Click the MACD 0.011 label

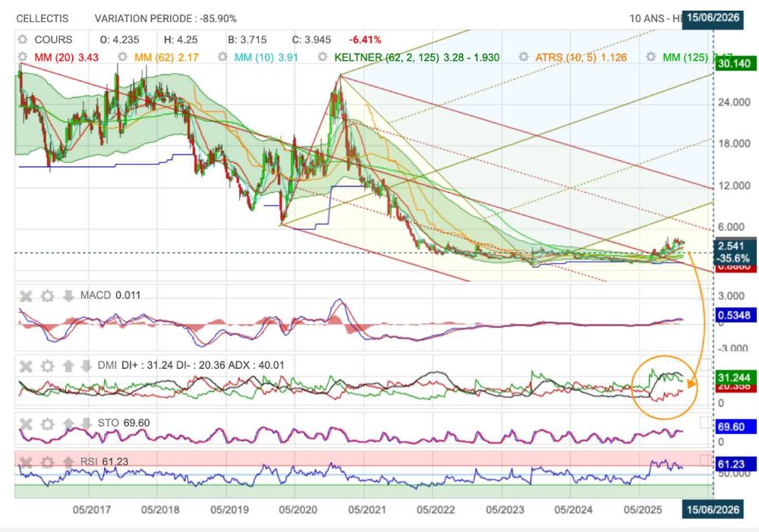(110, 295)
